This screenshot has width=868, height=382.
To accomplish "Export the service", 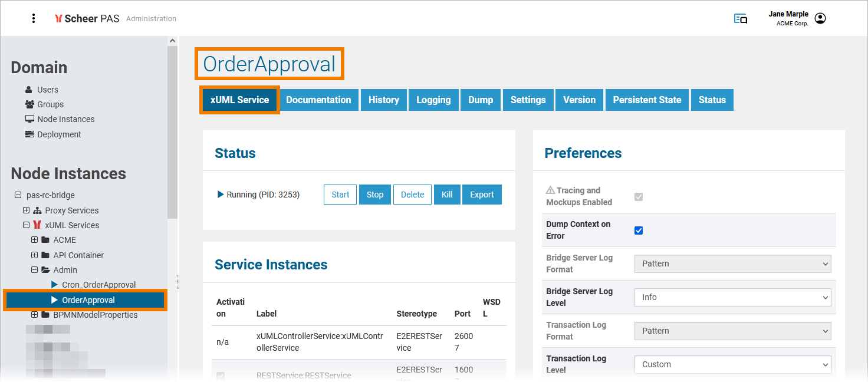I will click(x=482, y=195).
